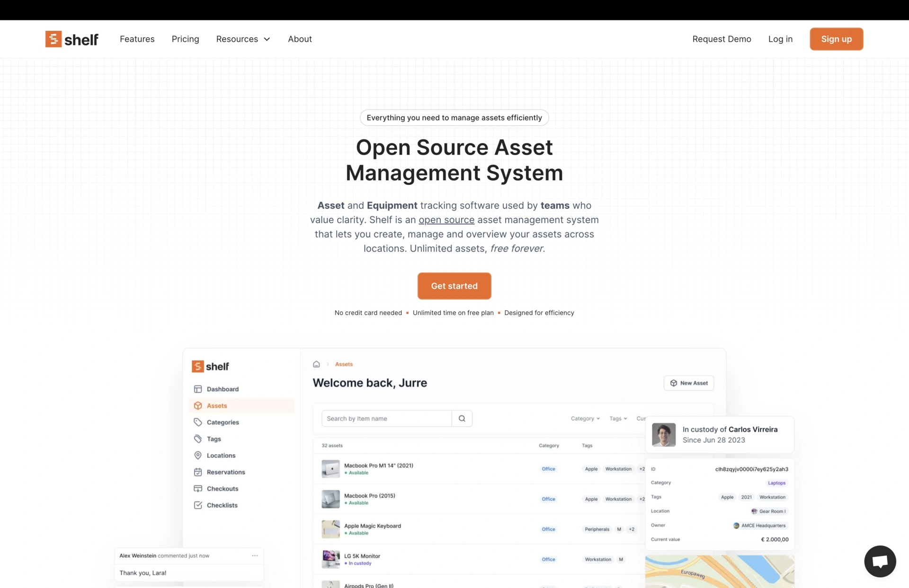Image resolution: width=909 pixels, height=588 pixels.
Task: Click the Macbook Pro M1 asset thumbnail
Action: (330, 468)
